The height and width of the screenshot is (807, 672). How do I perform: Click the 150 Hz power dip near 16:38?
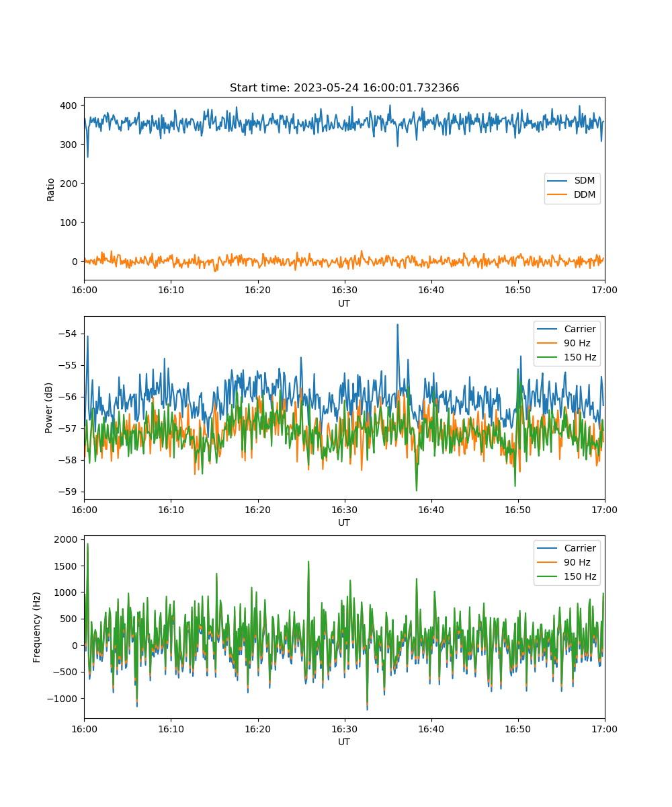pyautogui.click(x=417, y=488)
